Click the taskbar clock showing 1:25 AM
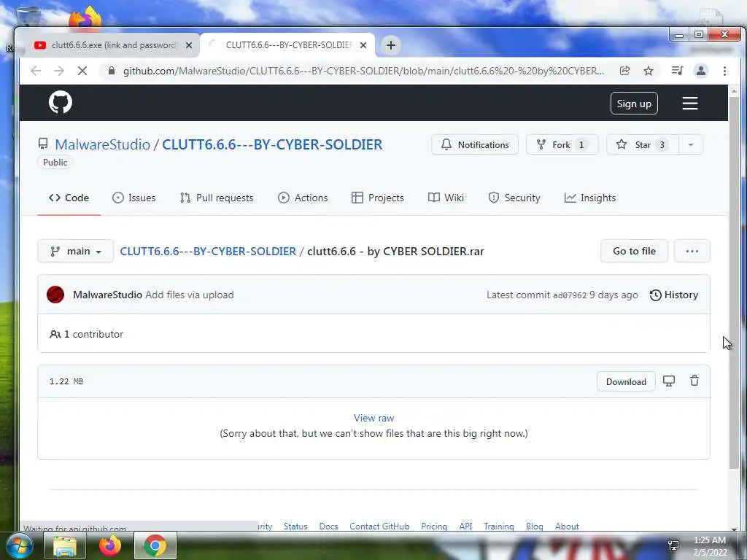The image size is (747, 560). pyautogui.click(x=709, y=545)
